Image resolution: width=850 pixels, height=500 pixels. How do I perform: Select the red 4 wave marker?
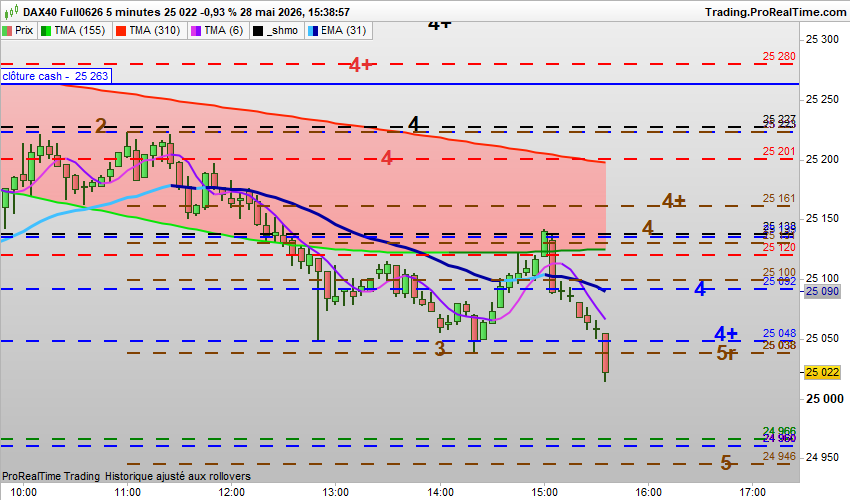[387, 158]
